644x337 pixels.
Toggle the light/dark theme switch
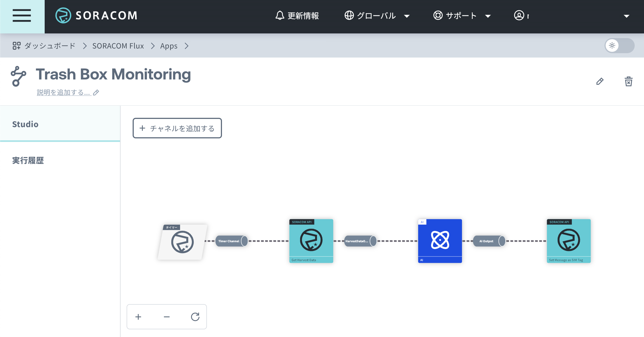[x=619, y=46]
